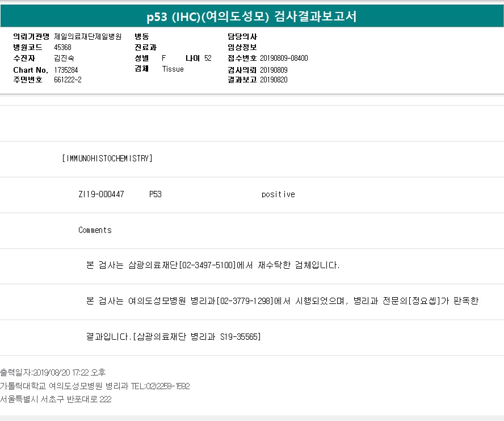Screen dimensions: 504x421
Task: Click the '임상정보' label
Action: click(x=242, y=47)
